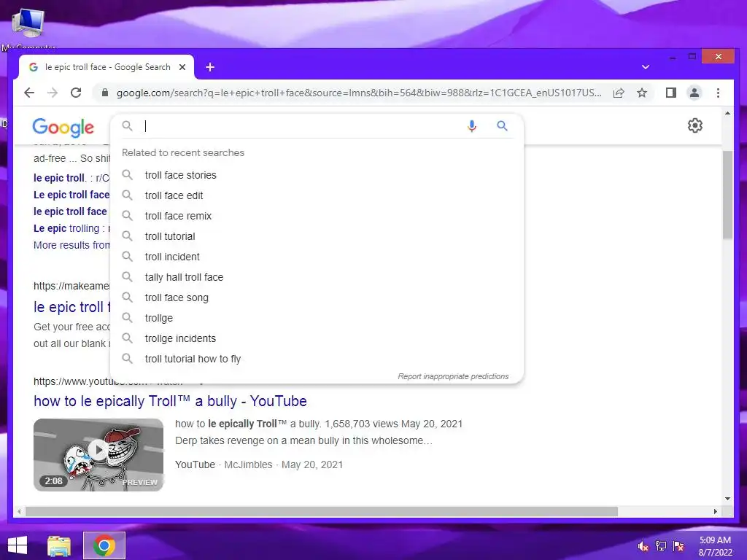Share this page from address bar

click(619, 93)
